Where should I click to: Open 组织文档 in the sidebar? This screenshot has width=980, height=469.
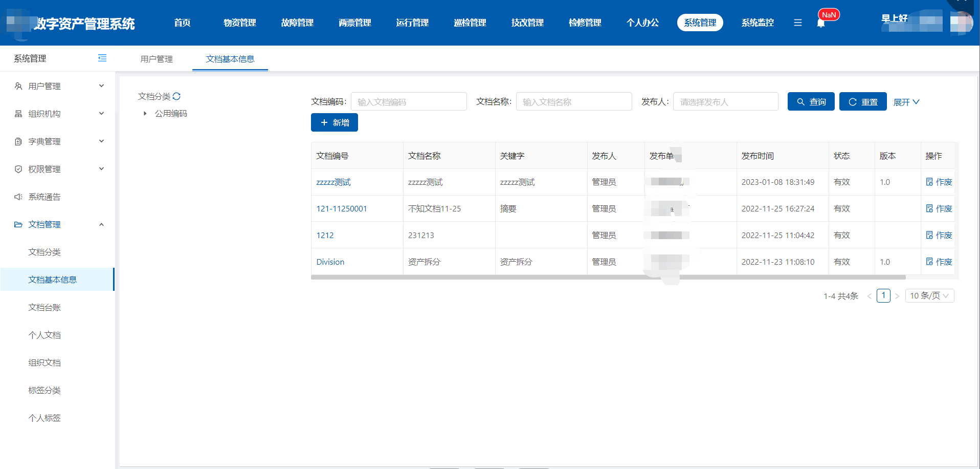coord(44,363)
